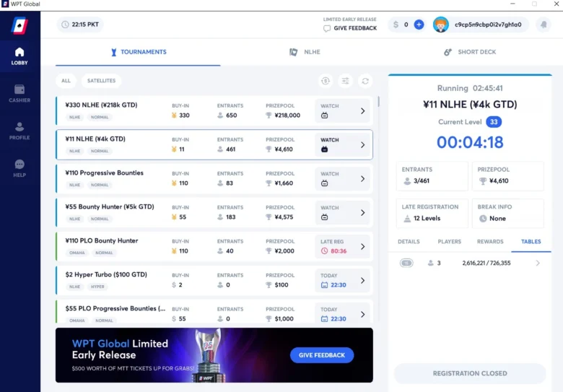Click the OMAHA tag on ¥110 PLO
Screen dimensions: 563x392
(77, 253)
